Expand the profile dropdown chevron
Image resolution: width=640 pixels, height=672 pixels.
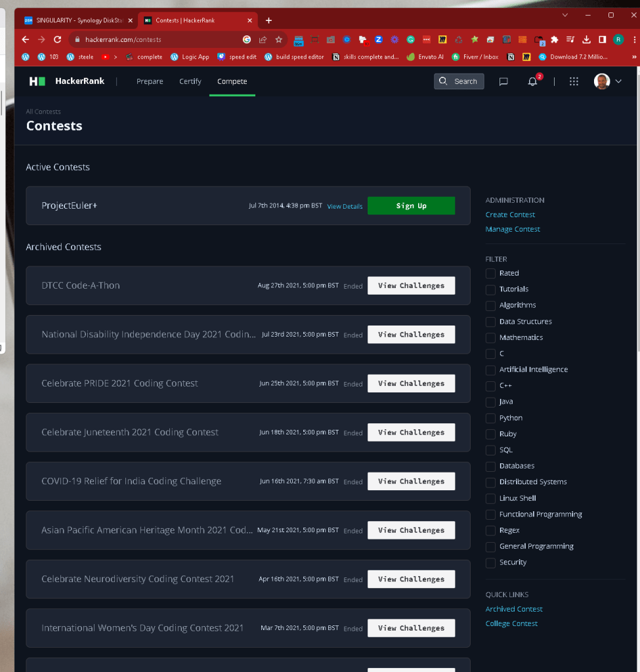pos(618,81)
